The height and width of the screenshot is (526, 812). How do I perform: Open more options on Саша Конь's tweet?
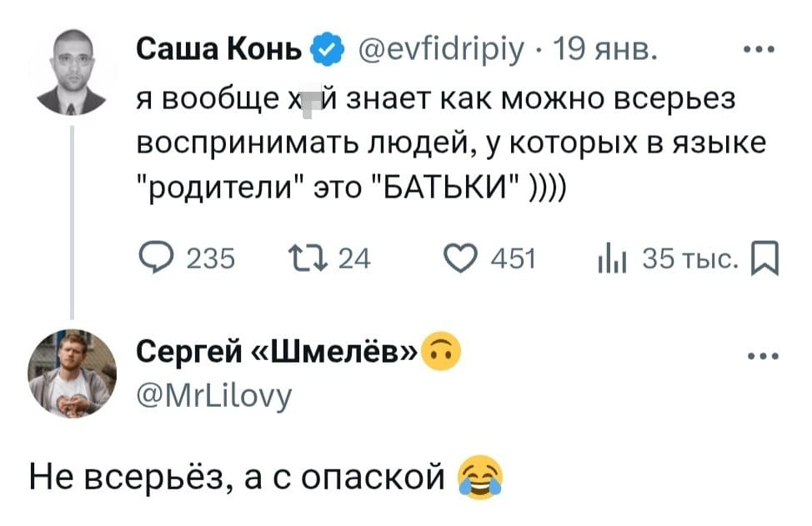(x=757, y=48)
